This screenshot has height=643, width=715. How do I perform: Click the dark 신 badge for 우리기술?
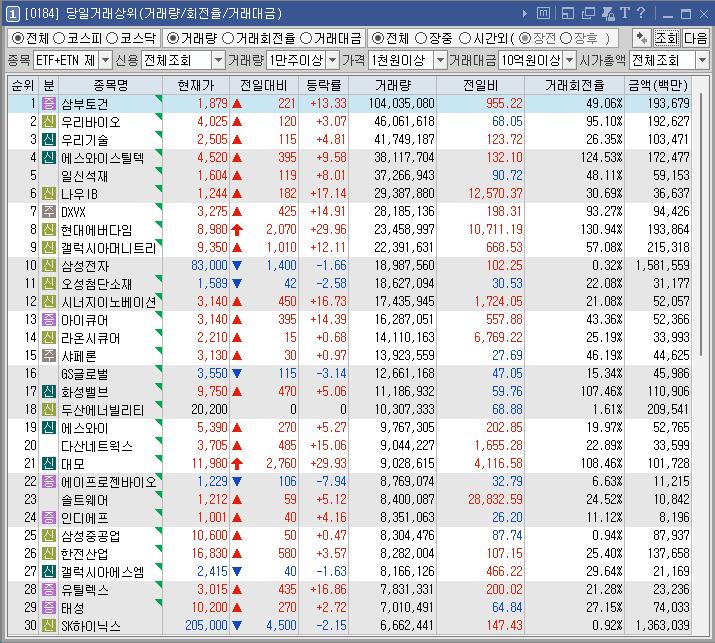(x=49, y=140)
